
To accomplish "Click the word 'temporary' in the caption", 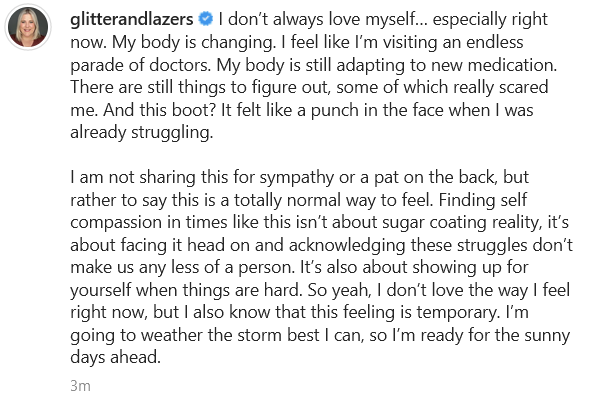I will (456, 313).
